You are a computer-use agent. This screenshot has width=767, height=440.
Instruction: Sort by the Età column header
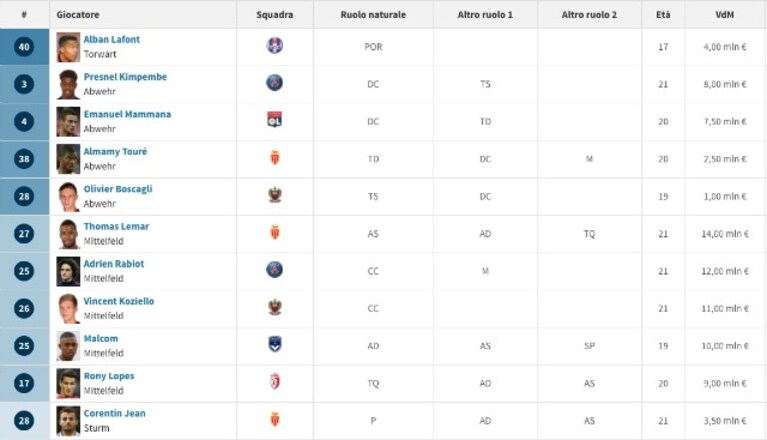coord(663,15)
